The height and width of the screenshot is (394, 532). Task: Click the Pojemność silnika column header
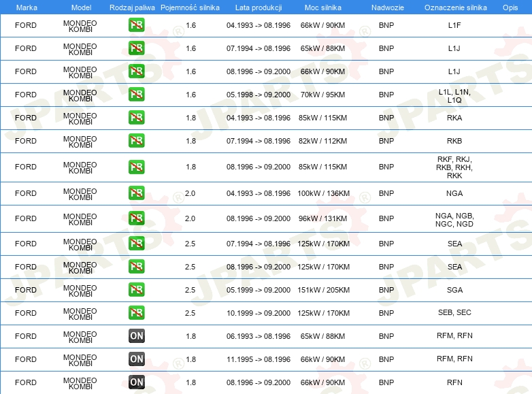tap(190, 7)
